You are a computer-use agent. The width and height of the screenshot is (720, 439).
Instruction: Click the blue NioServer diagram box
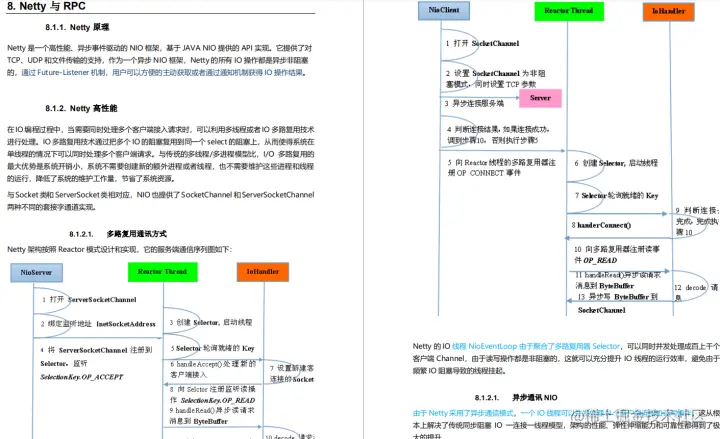click(x=37, y=272)
